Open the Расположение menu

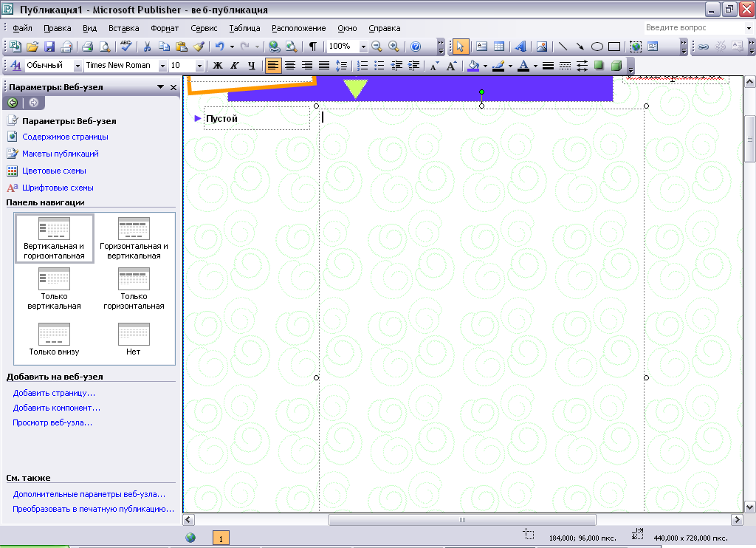tap(298, 28)
